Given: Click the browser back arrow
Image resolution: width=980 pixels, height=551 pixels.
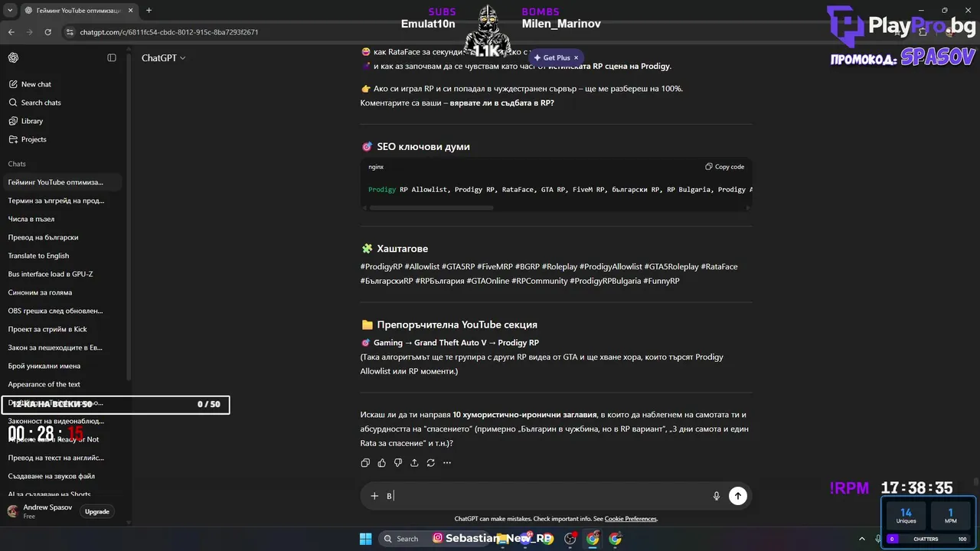Looking at the screenshot, I should tap(11, 32).
